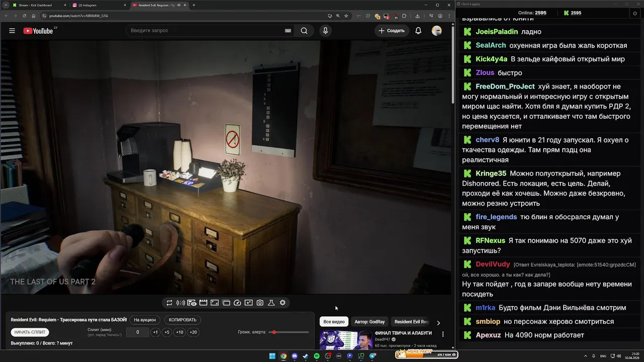The image size is (644, 362).
Task: Open options menu for ФИНАЛ ТВИЧА video
Action: 443,334
